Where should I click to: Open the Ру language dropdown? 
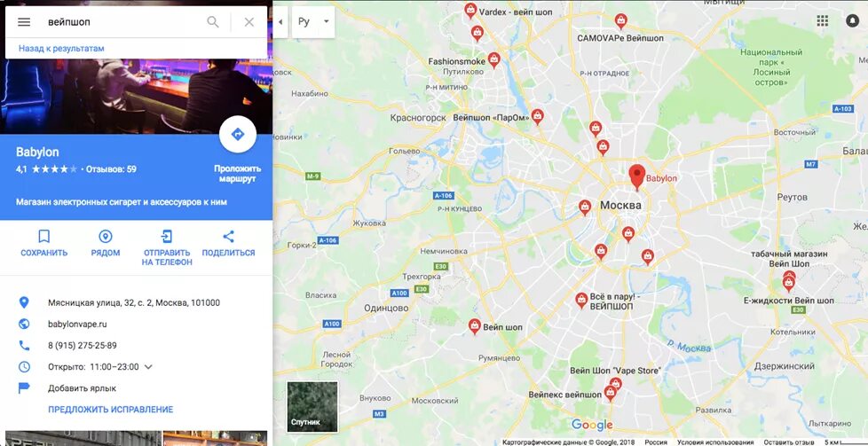pyautogui.click(x=313, y=22)
